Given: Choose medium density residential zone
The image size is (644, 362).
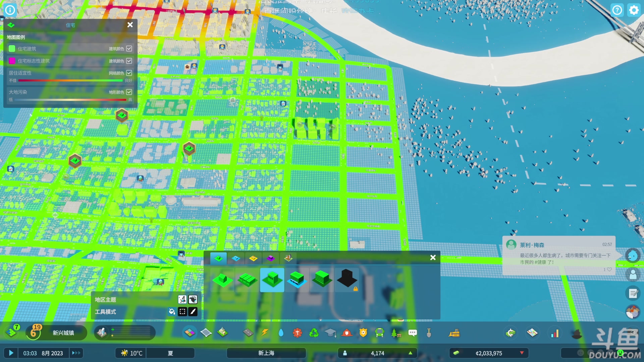Looking at the screenshot, I should point(272,280).
